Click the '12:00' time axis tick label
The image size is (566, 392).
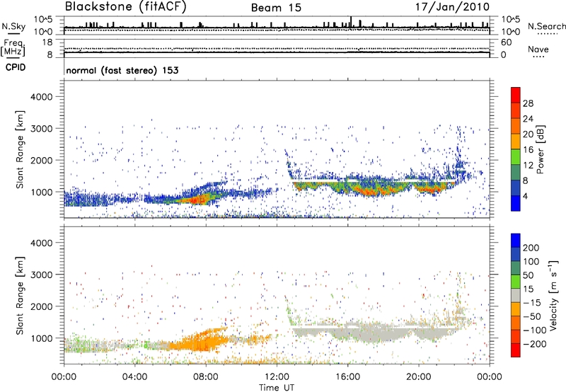pos(277,377)
